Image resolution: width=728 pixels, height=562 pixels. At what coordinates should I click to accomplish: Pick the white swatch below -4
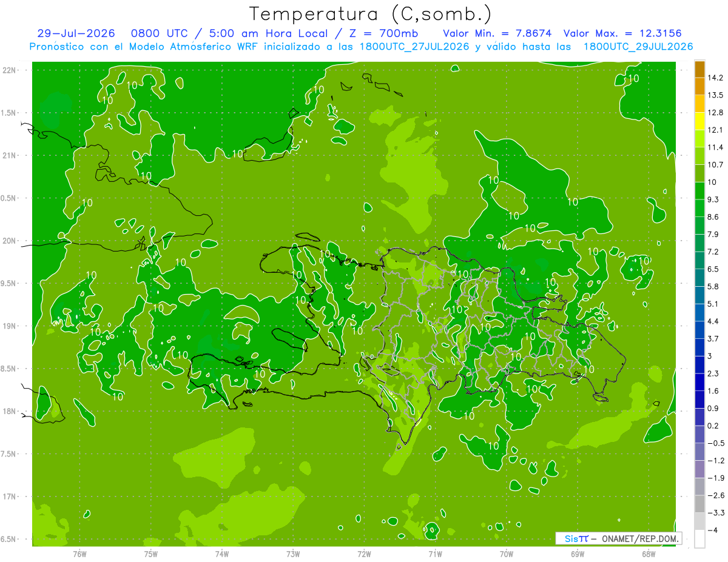pos(699,538)
